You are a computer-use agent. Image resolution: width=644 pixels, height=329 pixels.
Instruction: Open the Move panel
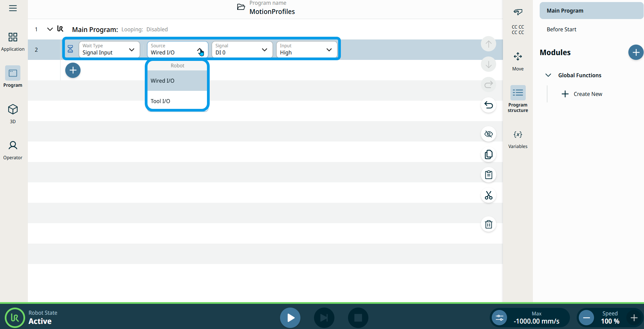point(518,61)
